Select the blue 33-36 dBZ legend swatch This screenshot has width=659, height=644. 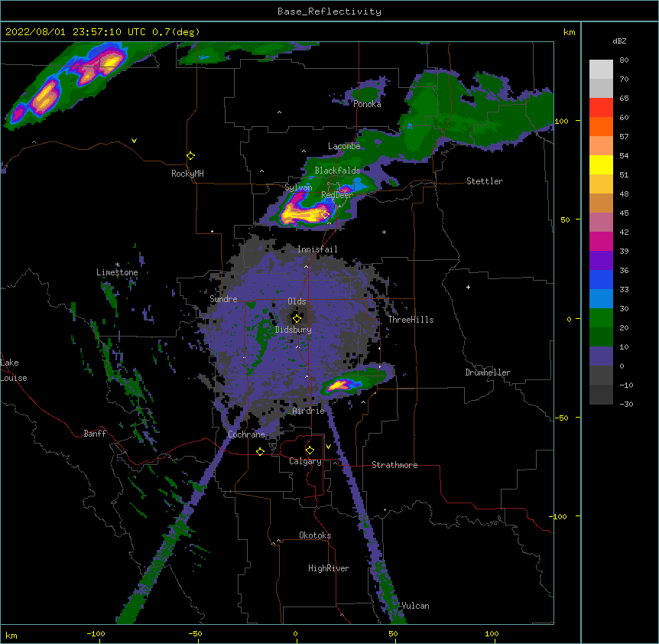tap(601, 279)
